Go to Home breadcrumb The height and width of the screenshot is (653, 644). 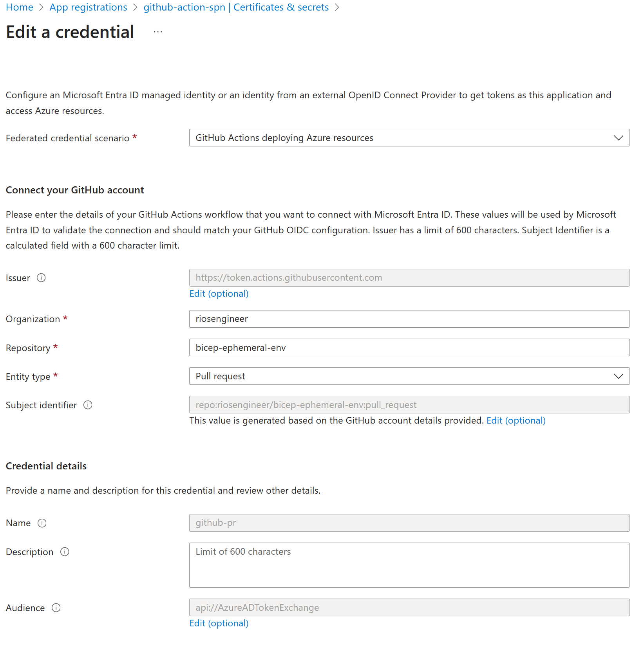coord(20,7)
